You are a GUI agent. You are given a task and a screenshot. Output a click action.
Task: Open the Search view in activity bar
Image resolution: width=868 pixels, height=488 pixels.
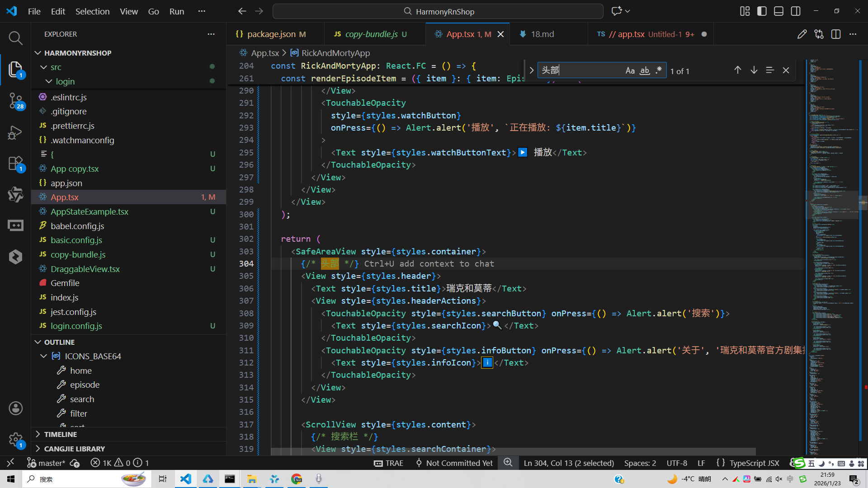click(15, 38)
